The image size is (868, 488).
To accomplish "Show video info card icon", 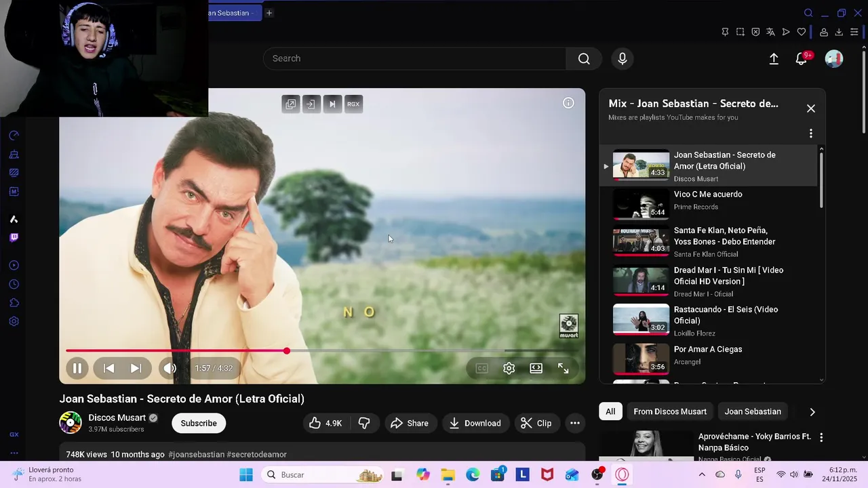I will pyautogui.click(x=568, y=103).
